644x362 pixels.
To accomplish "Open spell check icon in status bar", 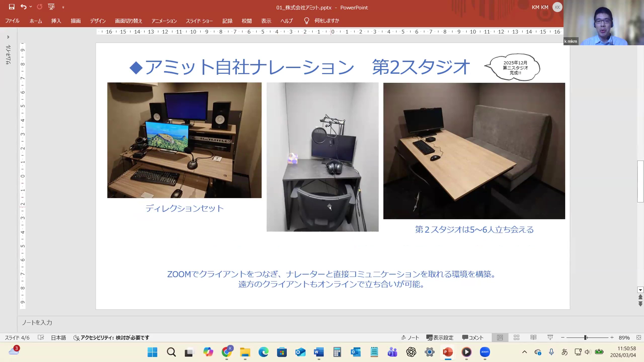I will (41, 337).
